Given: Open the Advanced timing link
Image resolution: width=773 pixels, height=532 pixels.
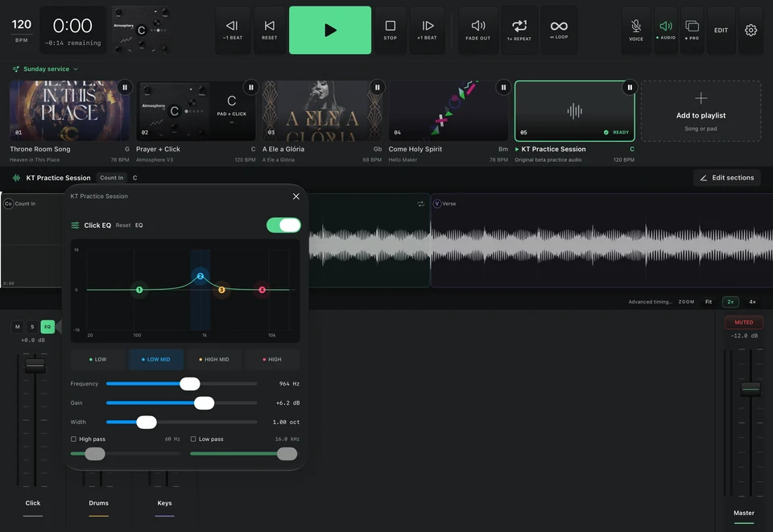Looking at the screenshot, I should point(650,302).
